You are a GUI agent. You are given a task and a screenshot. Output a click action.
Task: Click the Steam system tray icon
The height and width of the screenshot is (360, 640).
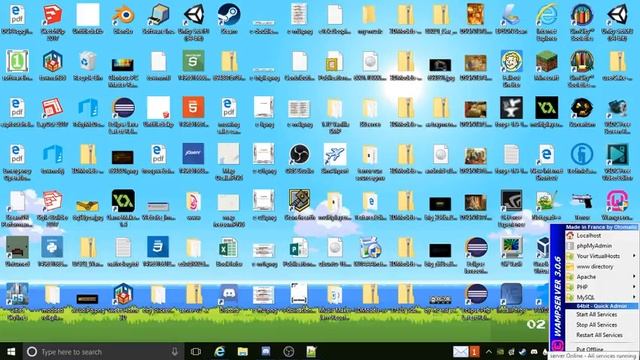click(x=522, y=351)
